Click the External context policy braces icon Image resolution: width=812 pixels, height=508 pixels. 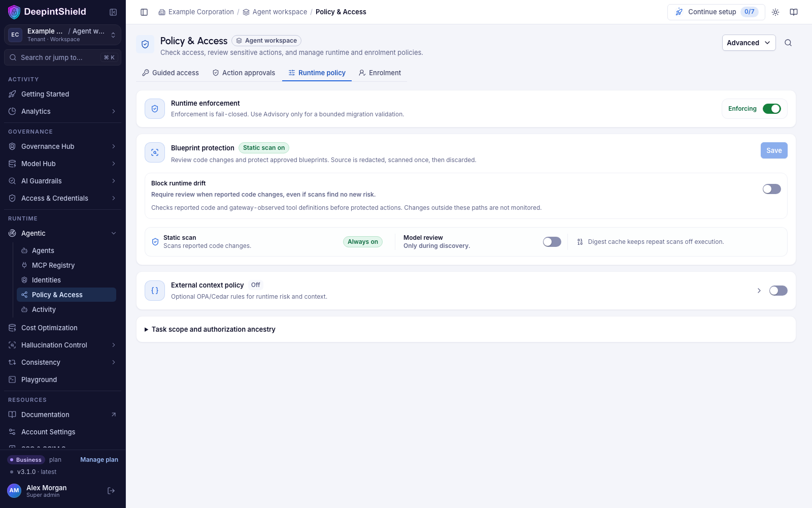(x=155, y=291)
